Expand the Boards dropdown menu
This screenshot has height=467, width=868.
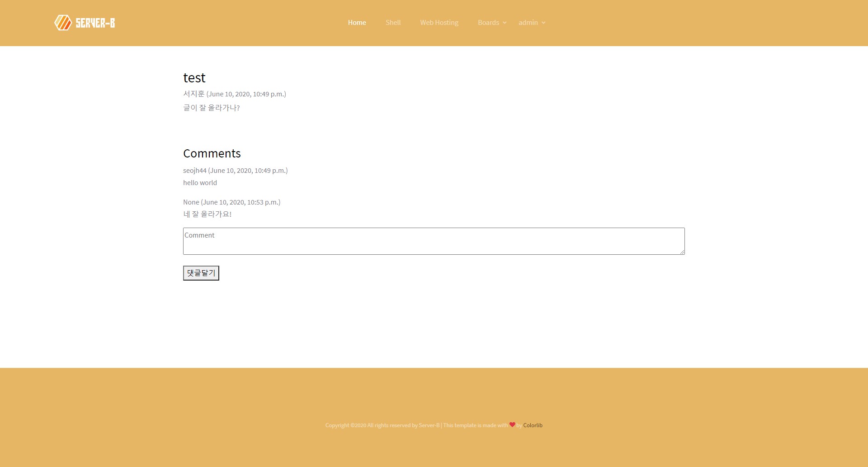(x=492, y=23)
